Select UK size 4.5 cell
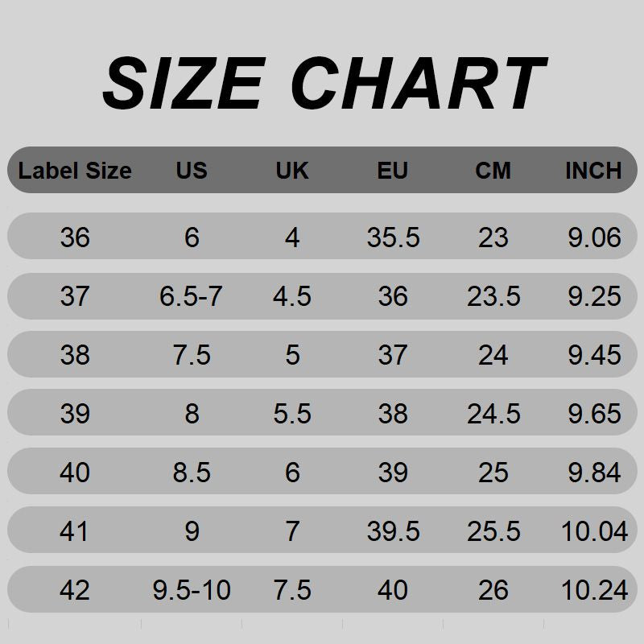The height and width of the screenshot is (644, 644). click(x=292, y=296)
